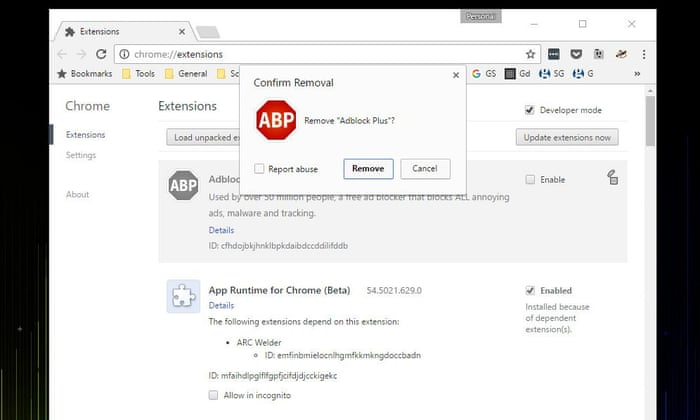The image size is (700, 420).
Task: Close the Confirm Removal dialog with X
Action: [456, 75]
